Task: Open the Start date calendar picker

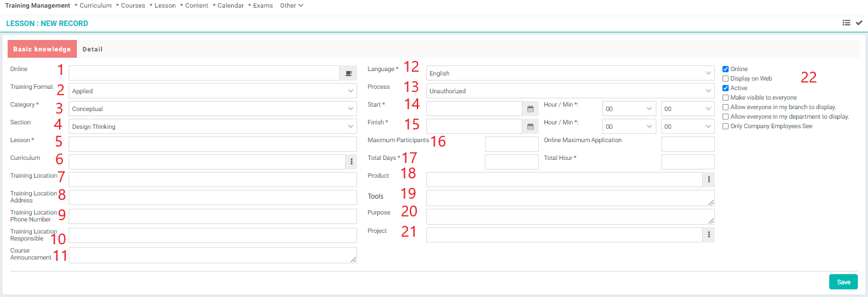Action: [x=531, y=109]
